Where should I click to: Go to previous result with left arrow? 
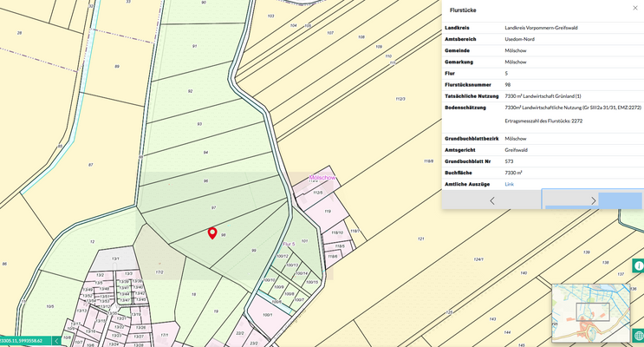(491, 200)
